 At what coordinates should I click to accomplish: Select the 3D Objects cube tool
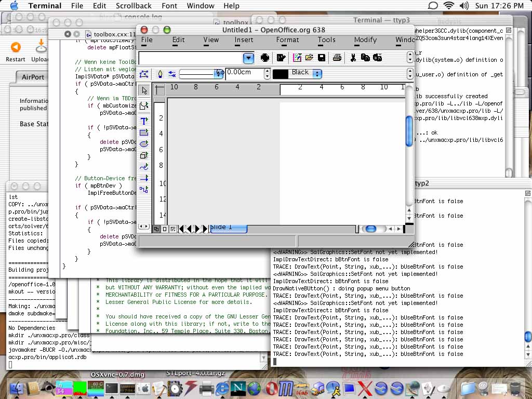coord(144,155)
